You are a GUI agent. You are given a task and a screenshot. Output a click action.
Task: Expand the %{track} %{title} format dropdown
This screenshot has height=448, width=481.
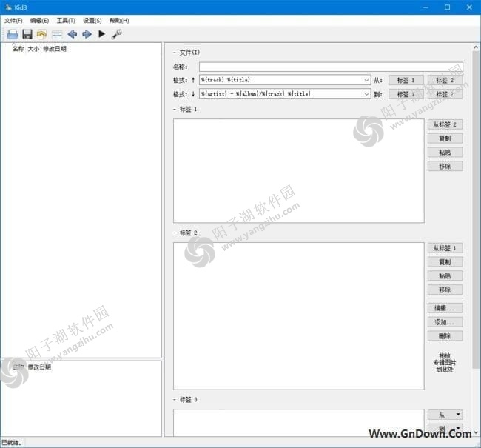[366, 80]
